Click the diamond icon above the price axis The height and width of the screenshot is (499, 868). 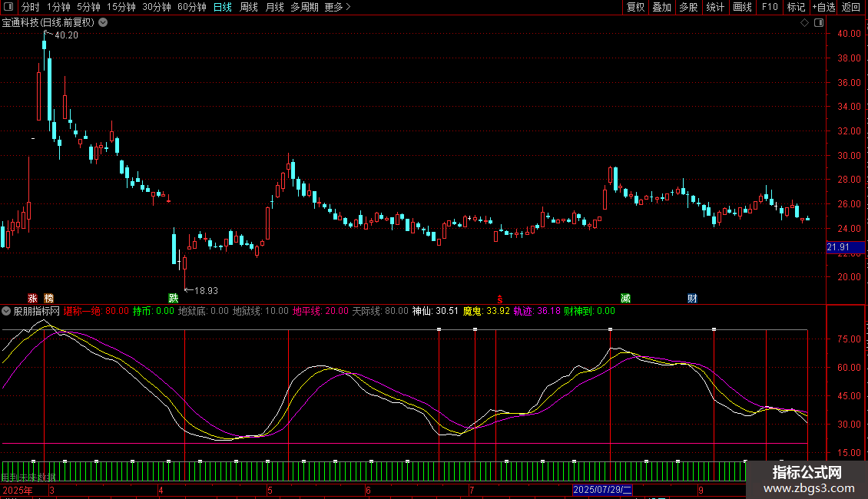[804, 23]
